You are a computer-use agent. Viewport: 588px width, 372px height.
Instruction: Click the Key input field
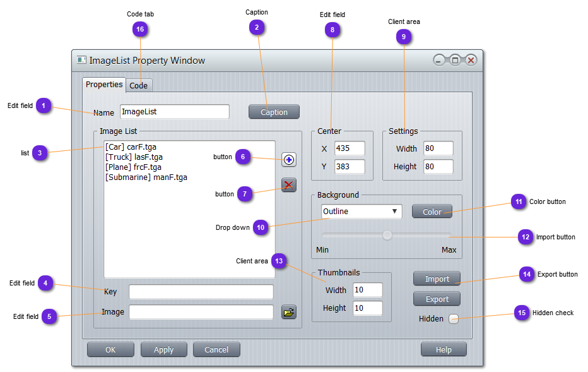[x=201, y=292]
